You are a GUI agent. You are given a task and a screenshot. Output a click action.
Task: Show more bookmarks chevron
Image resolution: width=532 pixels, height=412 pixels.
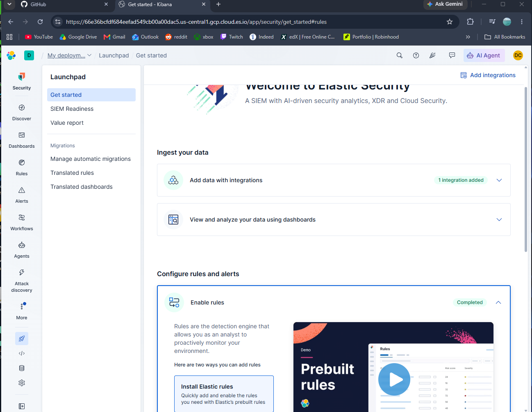click(x=468, y=37)
